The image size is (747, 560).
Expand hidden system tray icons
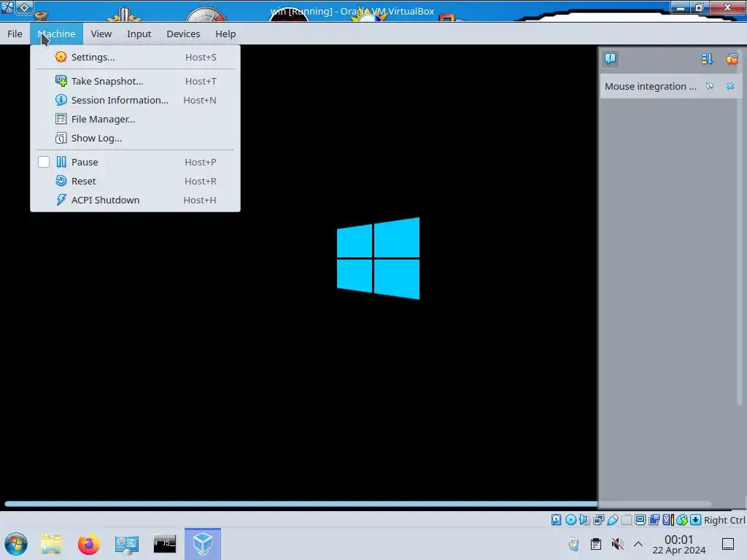click(x=638, y=544)
